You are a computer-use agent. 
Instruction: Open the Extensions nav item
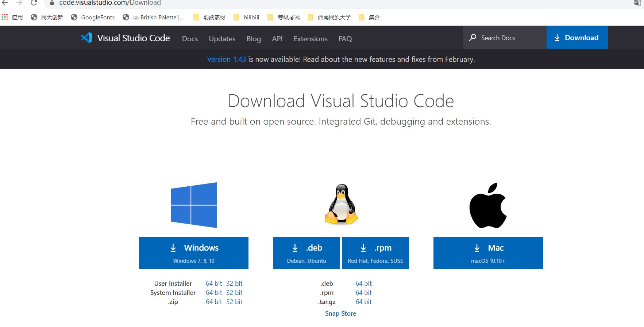[311, 39]
